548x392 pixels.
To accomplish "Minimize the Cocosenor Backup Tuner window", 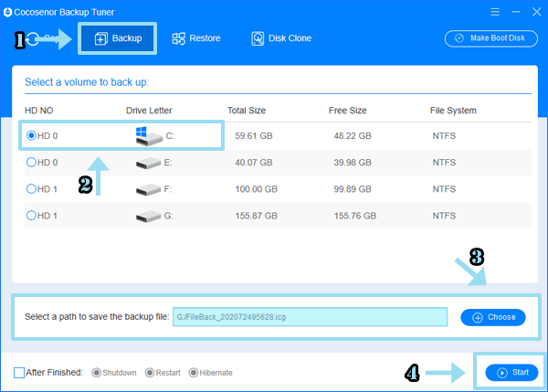I will [516, 12].
